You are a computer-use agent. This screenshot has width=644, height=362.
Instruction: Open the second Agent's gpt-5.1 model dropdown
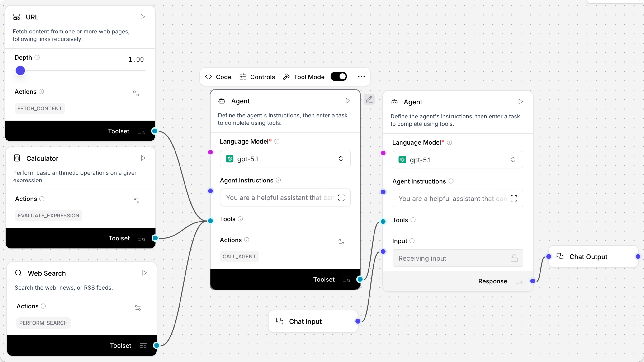click(458, 160)
